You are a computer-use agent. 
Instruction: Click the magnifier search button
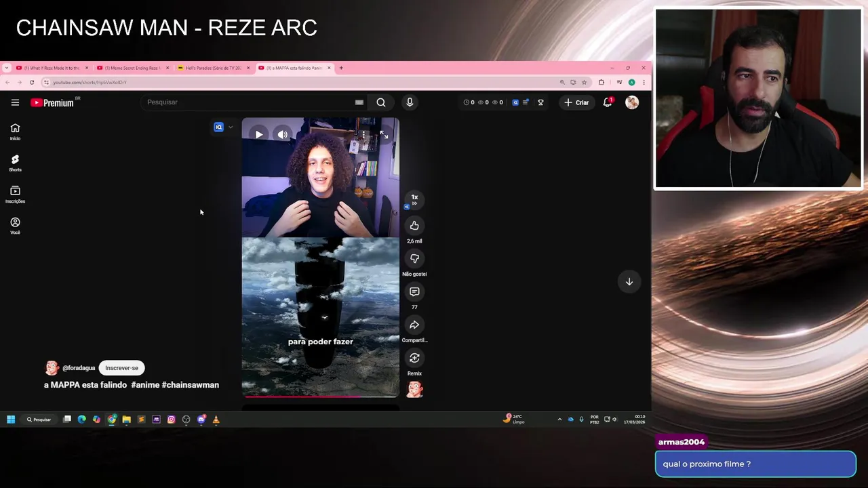point(381,102)
